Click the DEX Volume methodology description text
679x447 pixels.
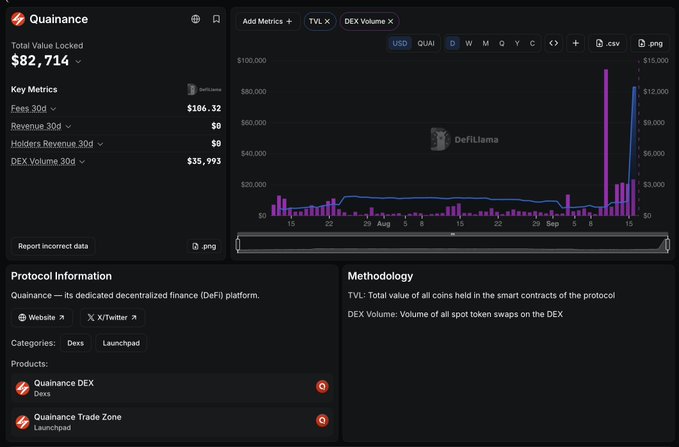[455, 314]
